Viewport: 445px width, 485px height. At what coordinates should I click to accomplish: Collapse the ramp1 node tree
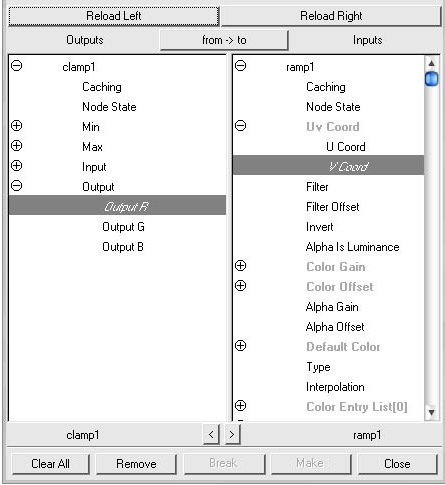pos(240,66)
